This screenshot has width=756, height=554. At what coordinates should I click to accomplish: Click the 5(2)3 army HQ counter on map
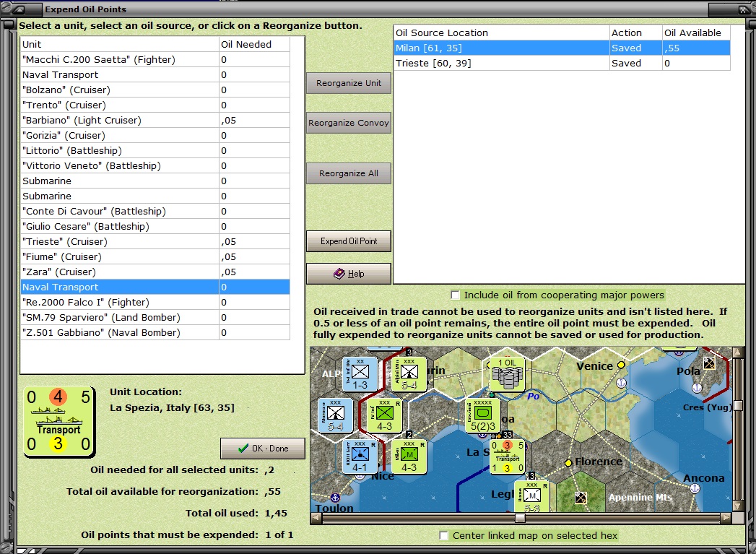482,415
